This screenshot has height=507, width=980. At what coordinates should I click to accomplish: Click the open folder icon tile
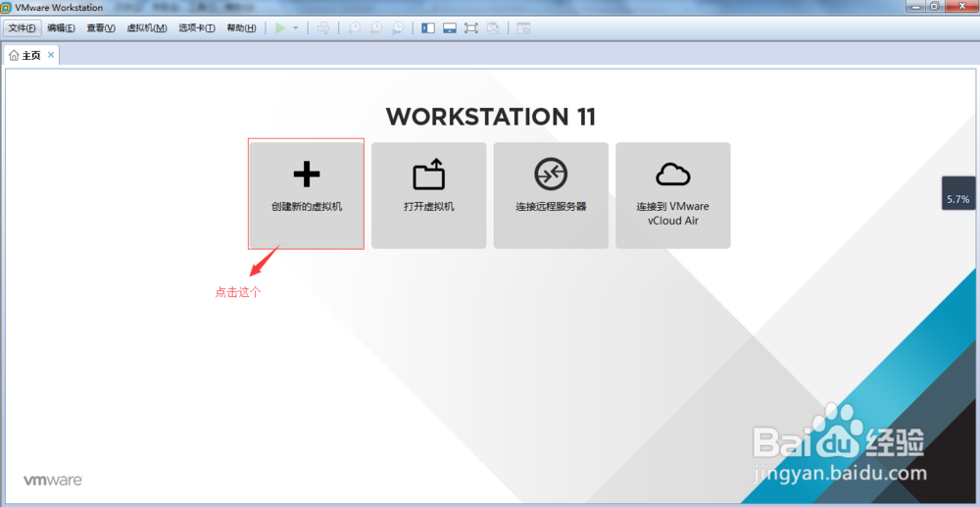pyautogui.click(x=429, y=174)
